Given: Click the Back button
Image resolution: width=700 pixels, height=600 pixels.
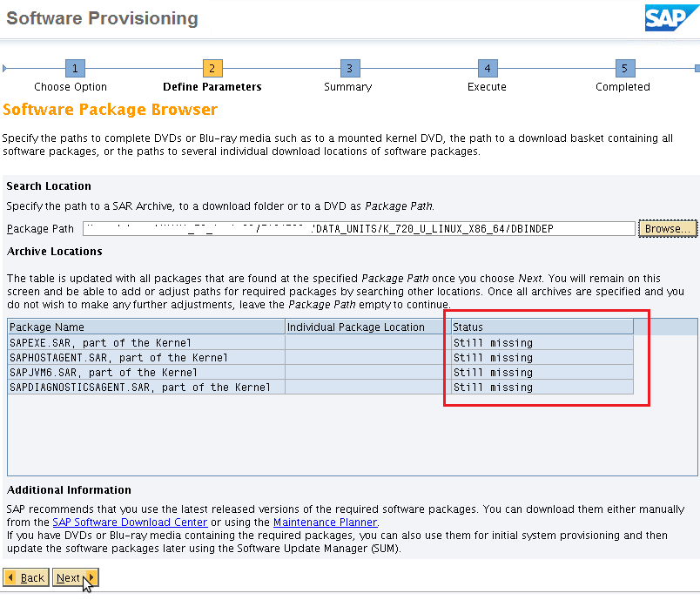Looking at the screenshot, I should tap(26, 577).
